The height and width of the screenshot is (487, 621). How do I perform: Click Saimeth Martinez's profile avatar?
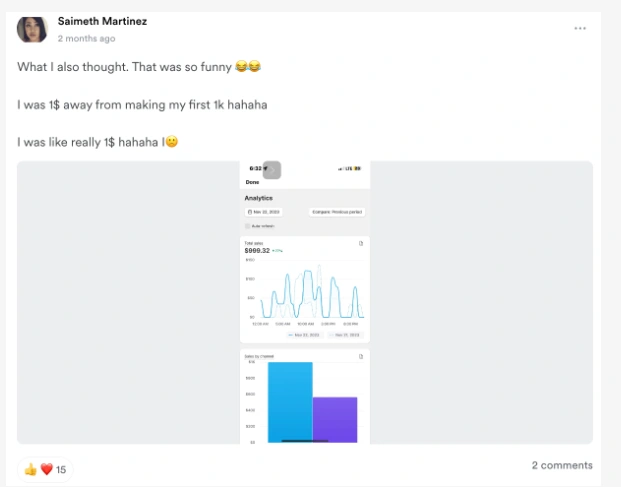[32, 29]
